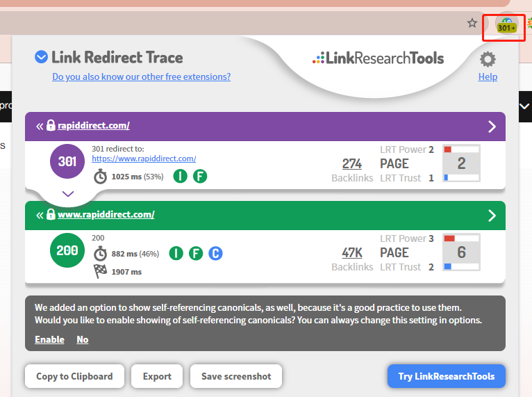Click Enable for self-referencing canonicals
Viewport: 532px width, 397px height.
pyautogui.click(x=49, y=339)
